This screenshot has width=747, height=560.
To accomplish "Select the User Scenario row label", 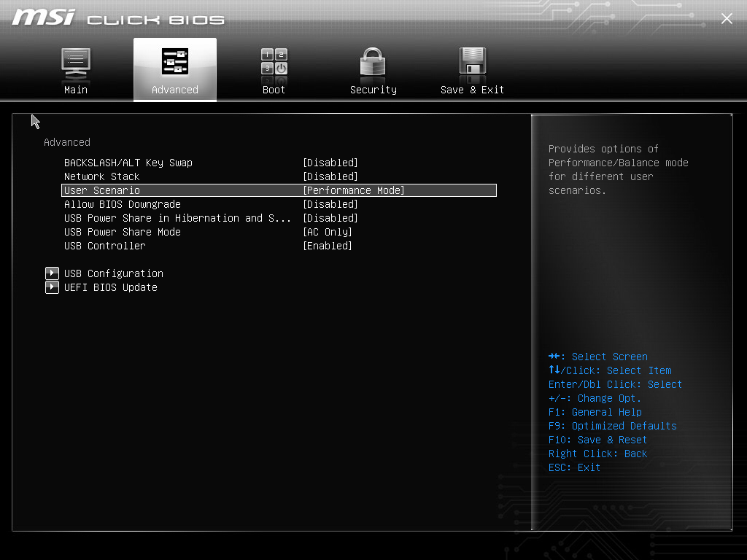I will [x=102, y=190].
